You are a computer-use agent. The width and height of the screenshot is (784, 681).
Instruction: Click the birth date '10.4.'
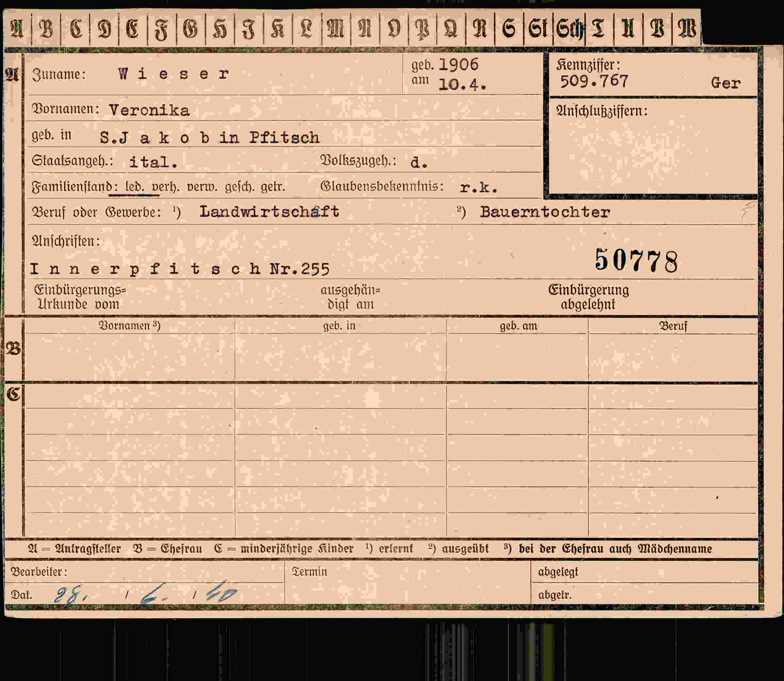click(462, 84)
